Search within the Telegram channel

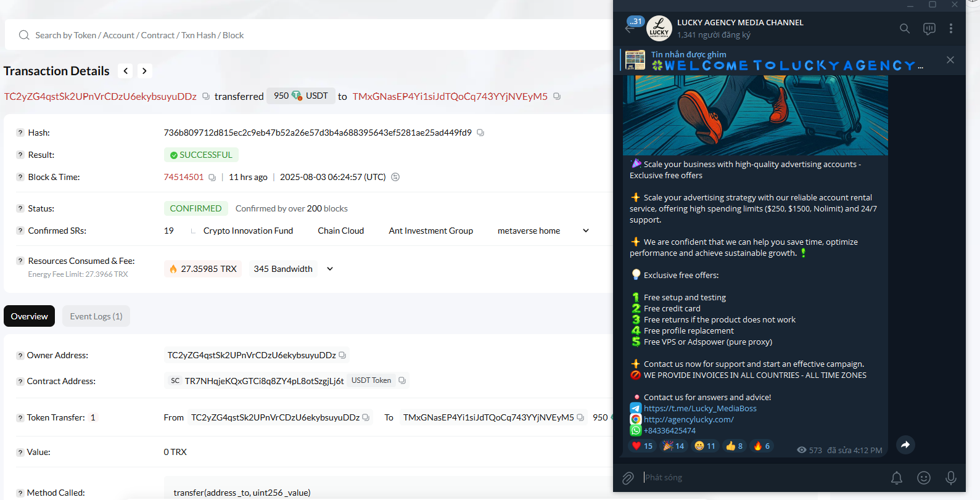pos(905,28)
